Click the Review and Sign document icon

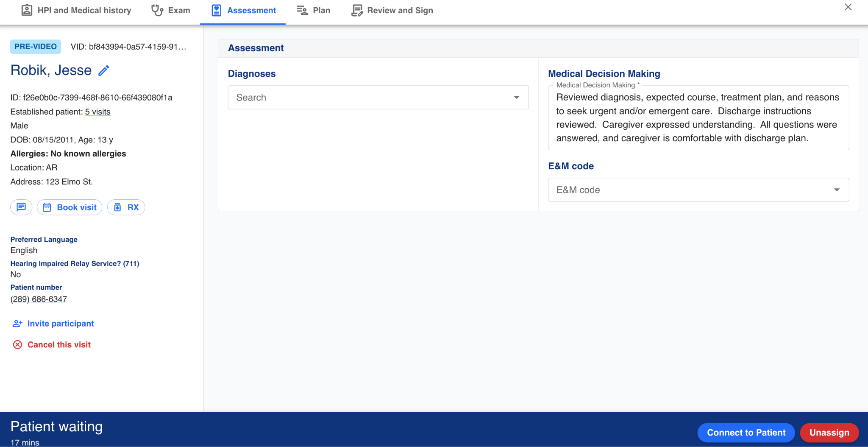tap(357, 10)
